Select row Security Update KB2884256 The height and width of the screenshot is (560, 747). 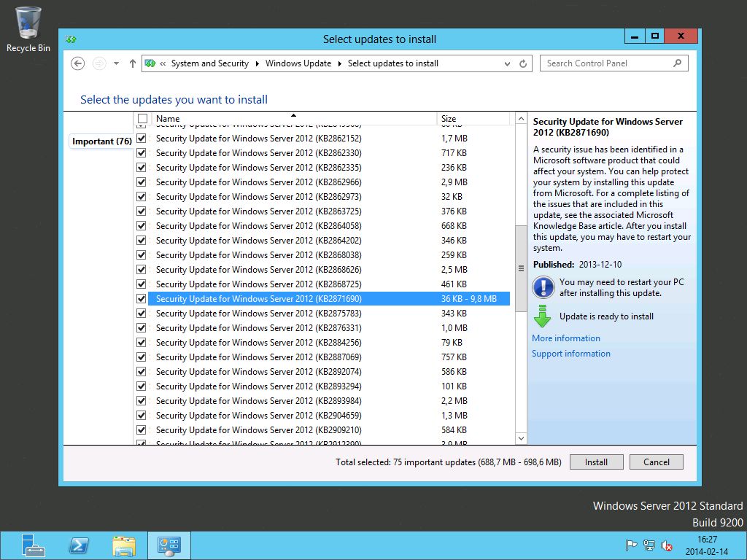[x=329, y=343]
